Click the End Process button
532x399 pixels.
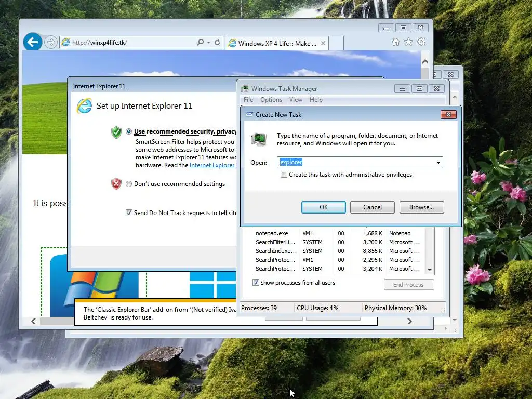coord(409,285)
